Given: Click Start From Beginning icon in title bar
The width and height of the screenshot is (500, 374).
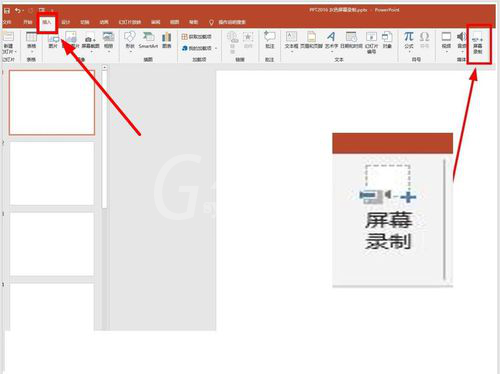Looking at the screenshot, I should pyautogui.click(x=42, y=10).
